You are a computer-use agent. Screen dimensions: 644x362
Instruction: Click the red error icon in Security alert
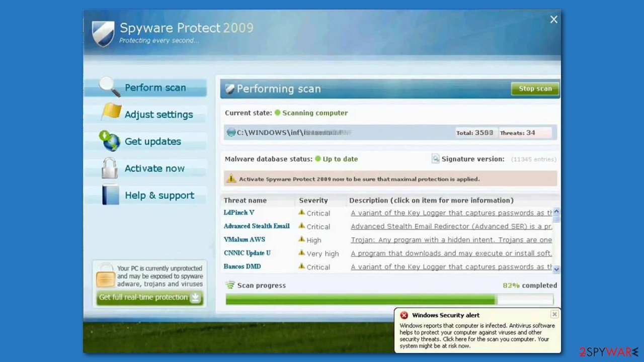[404, 315]
